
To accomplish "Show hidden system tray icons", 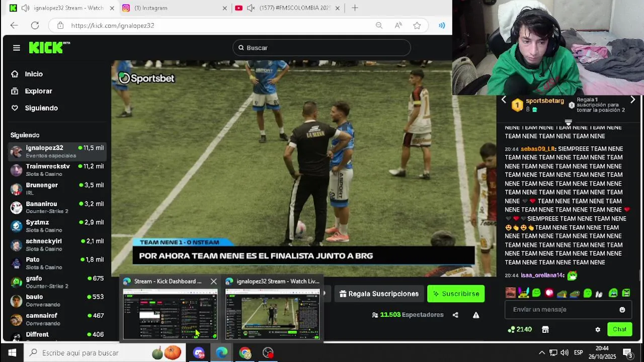I will click(542, 353).
